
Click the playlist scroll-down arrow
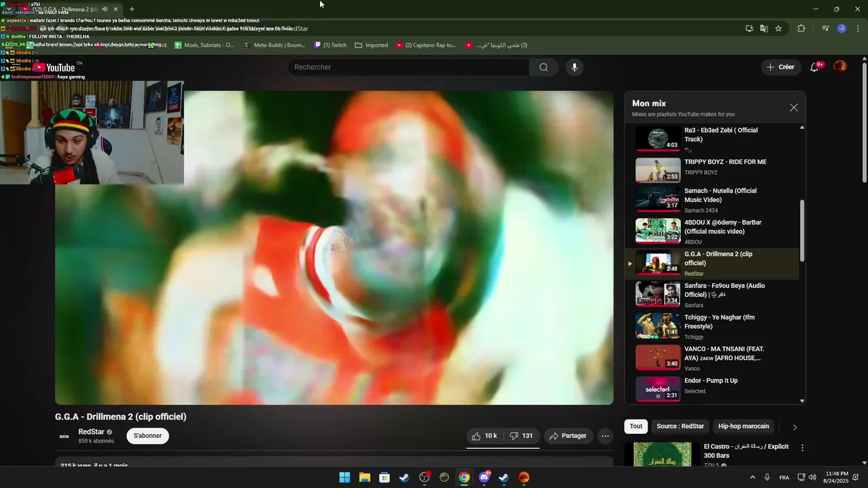(802, 401)
